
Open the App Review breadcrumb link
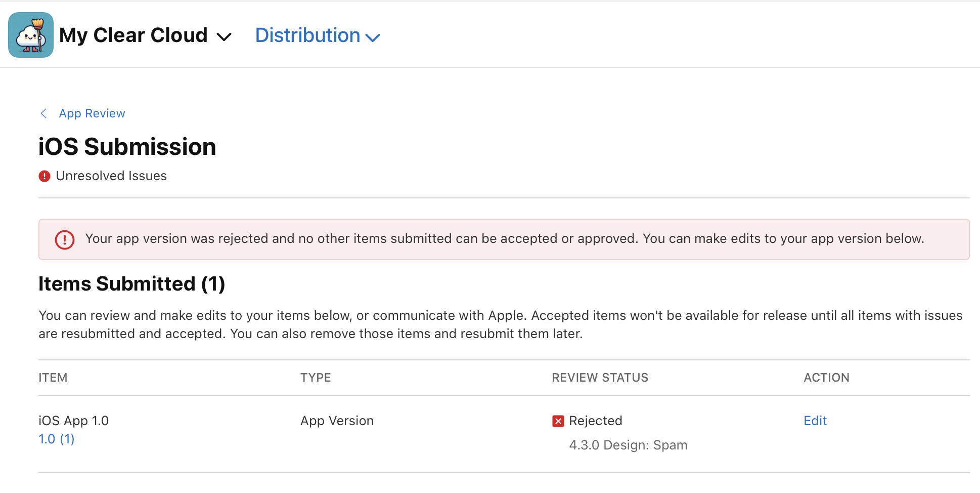coord(92,113)
